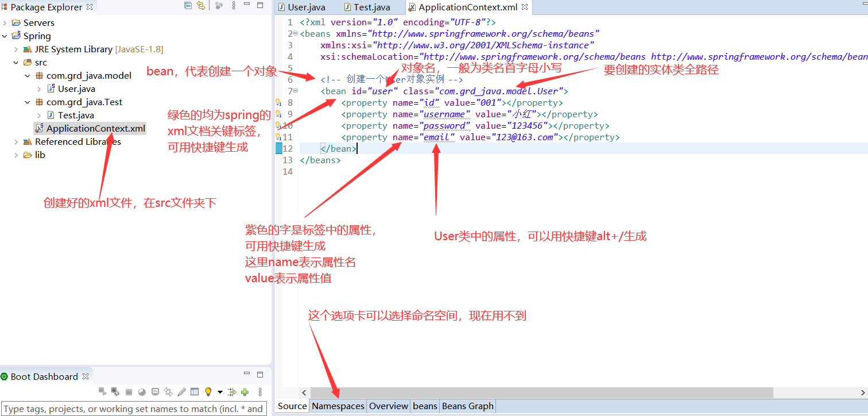The image size is (868, 416).
Task: Click the warning marker on line 8
Action: click(278, 103)
